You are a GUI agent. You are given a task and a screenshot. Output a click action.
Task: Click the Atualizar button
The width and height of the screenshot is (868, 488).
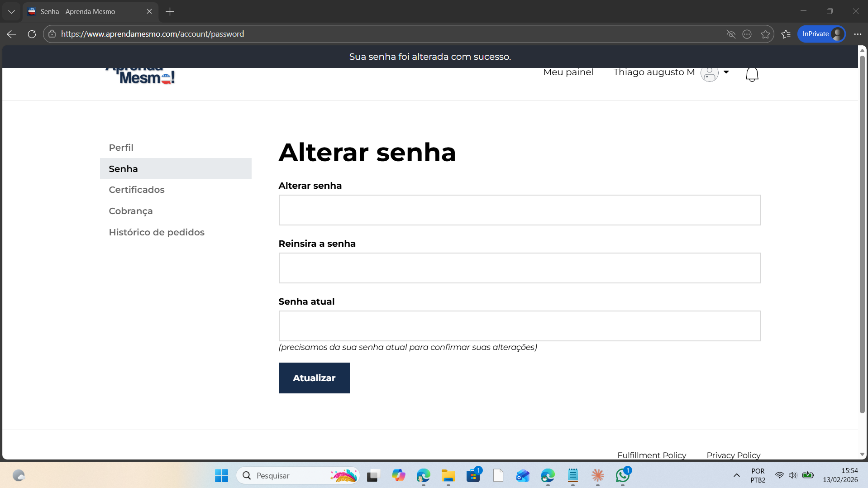coord(314,378)
